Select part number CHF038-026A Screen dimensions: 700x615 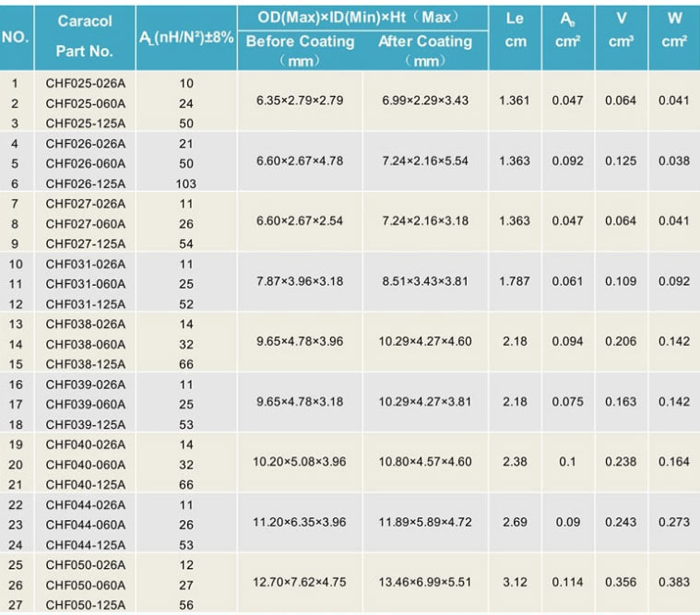pyautogui.click(x=85, y=325)
